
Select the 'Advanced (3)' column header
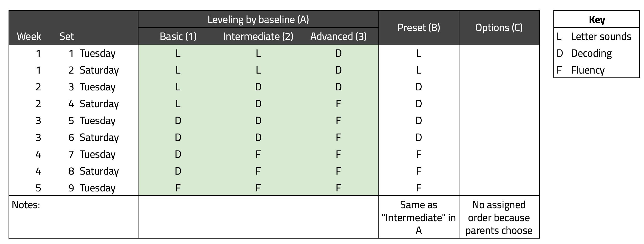coord(338,36)
